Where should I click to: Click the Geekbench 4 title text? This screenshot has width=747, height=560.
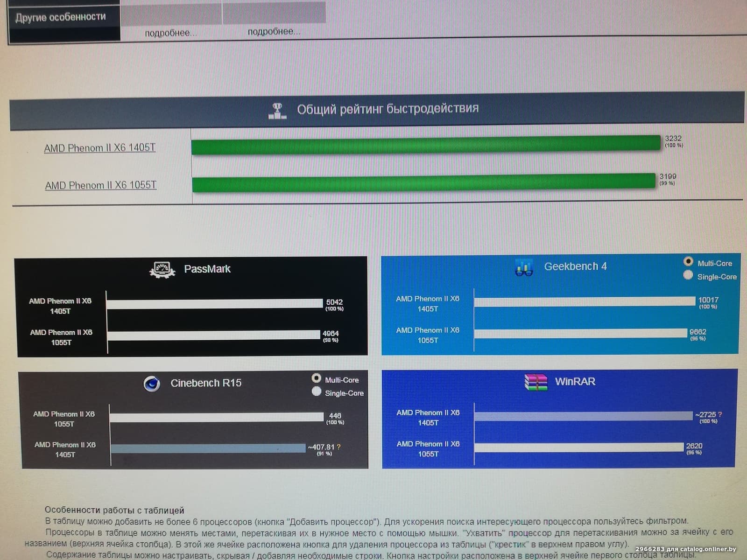[575, 266]
